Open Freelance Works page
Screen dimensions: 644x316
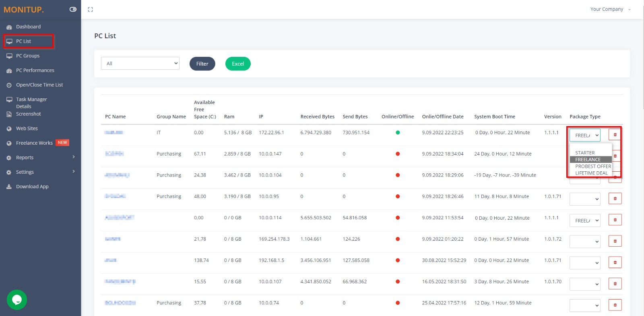[34, 143]
